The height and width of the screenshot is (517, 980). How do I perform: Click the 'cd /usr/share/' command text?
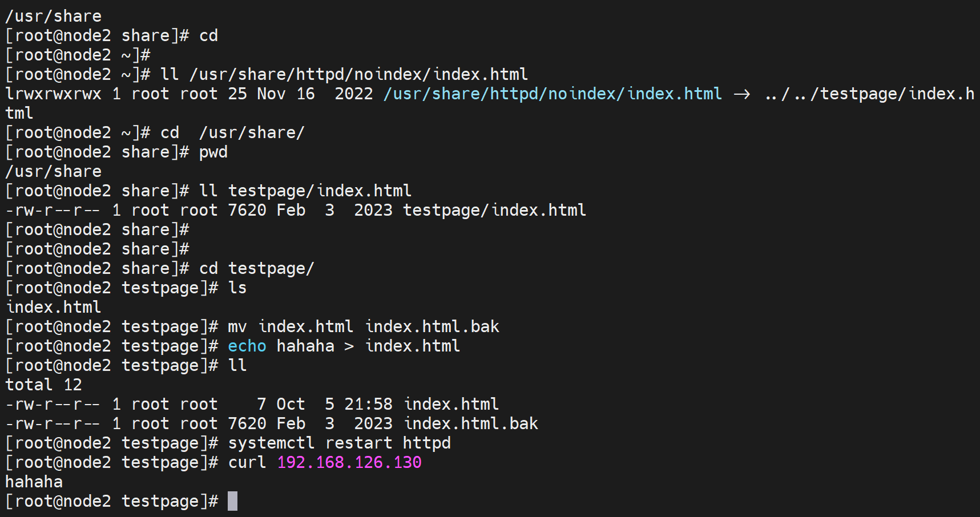232,132
